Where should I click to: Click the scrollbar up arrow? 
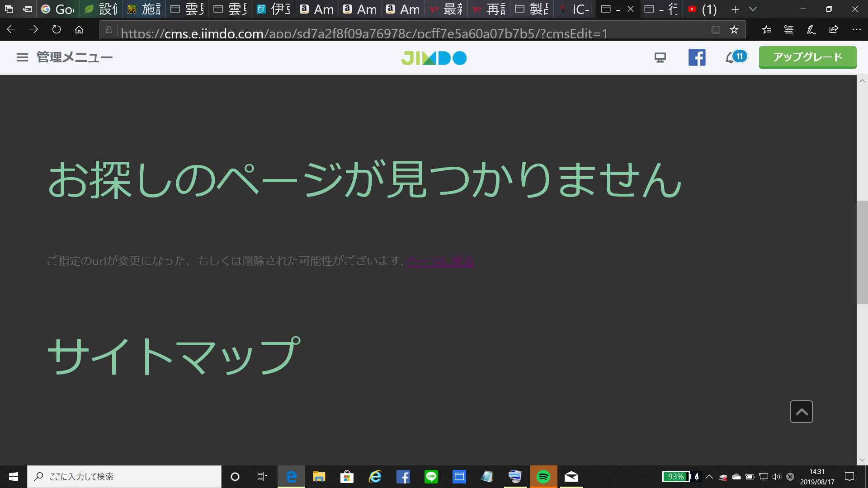862,81
